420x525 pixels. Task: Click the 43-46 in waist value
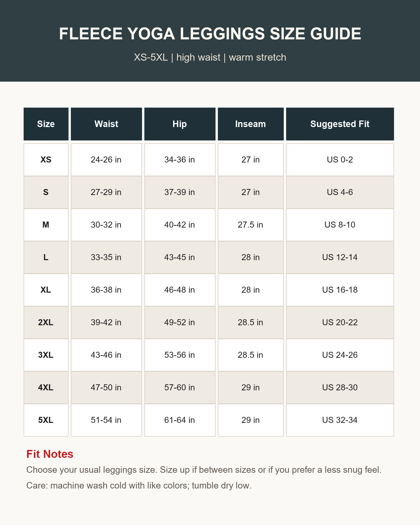click(x=106, y=355)
